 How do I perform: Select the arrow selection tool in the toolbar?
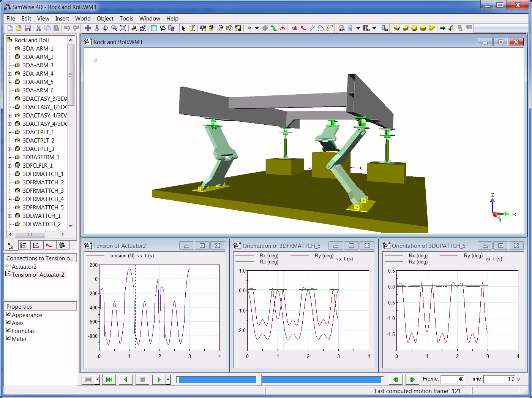(183, 28)
